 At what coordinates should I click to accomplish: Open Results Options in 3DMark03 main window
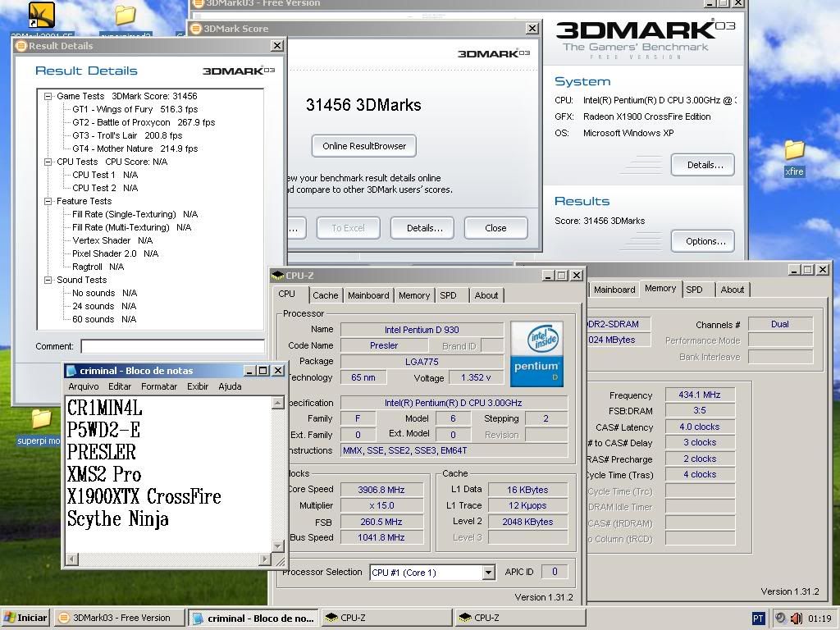click(705, 241)
